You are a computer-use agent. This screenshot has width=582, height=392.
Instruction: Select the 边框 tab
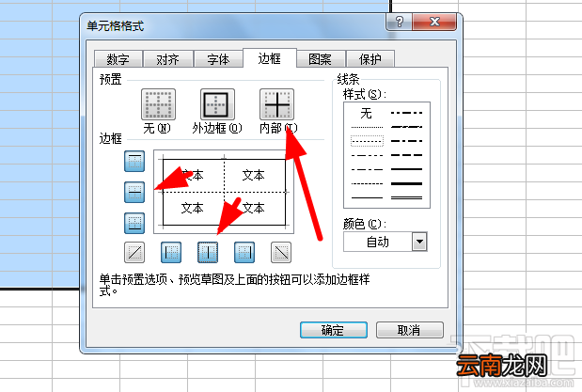tap(270, 58)
